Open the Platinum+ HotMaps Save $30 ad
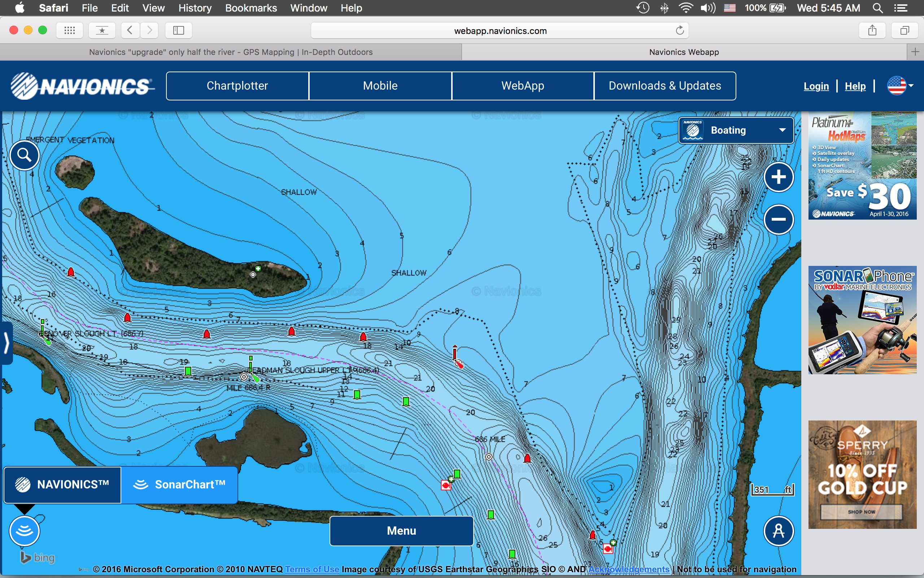 (x=862, y=165)
